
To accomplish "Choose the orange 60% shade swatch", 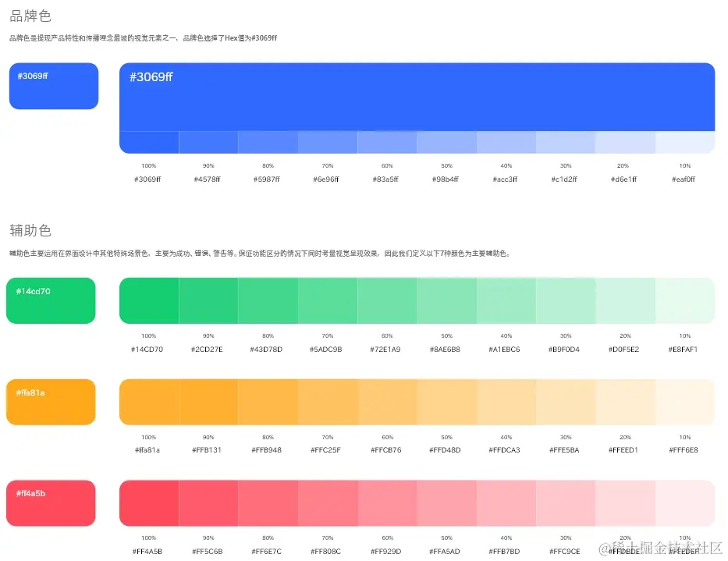I will point(387,402).
